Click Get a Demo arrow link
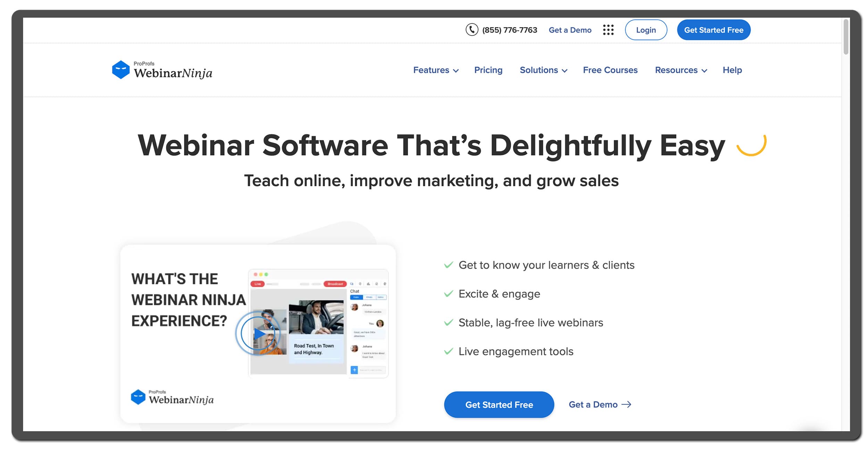Image resolution: width=868 pixels, height=452 pixels. pos(599,404)
